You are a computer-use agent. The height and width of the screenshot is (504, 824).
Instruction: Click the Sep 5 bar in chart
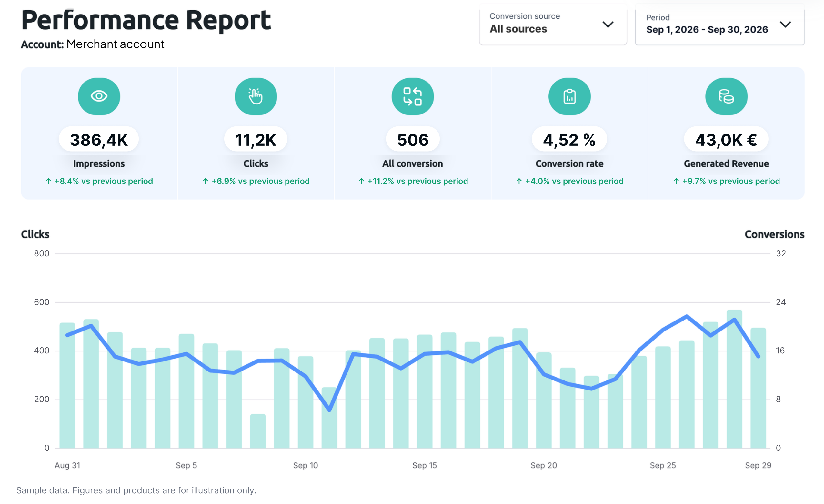tap(186, 391)
